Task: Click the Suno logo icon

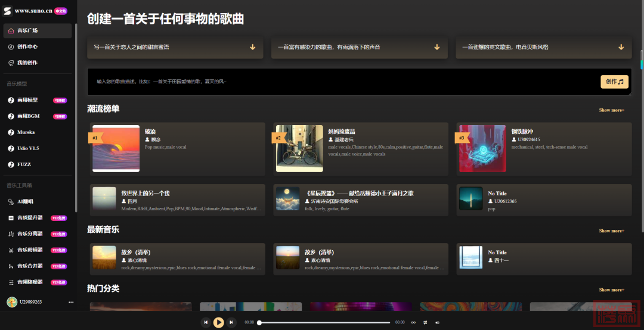Action: (8, 11)
